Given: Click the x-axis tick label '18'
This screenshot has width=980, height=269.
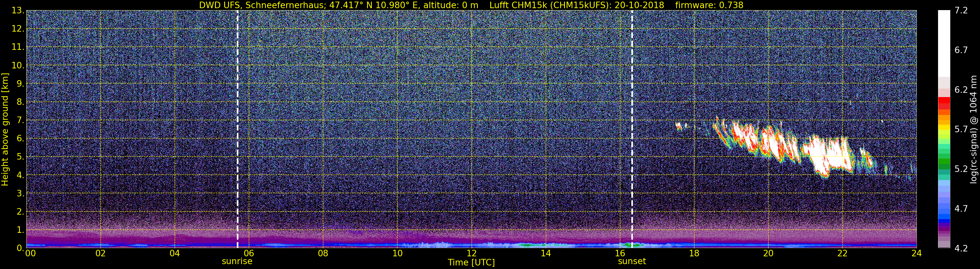Looking at the screenshot, I should (694, 253).
